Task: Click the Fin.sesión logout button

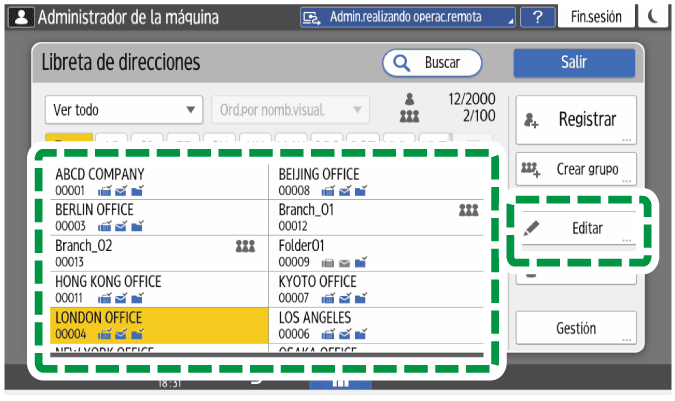Action: coord(596,17)
